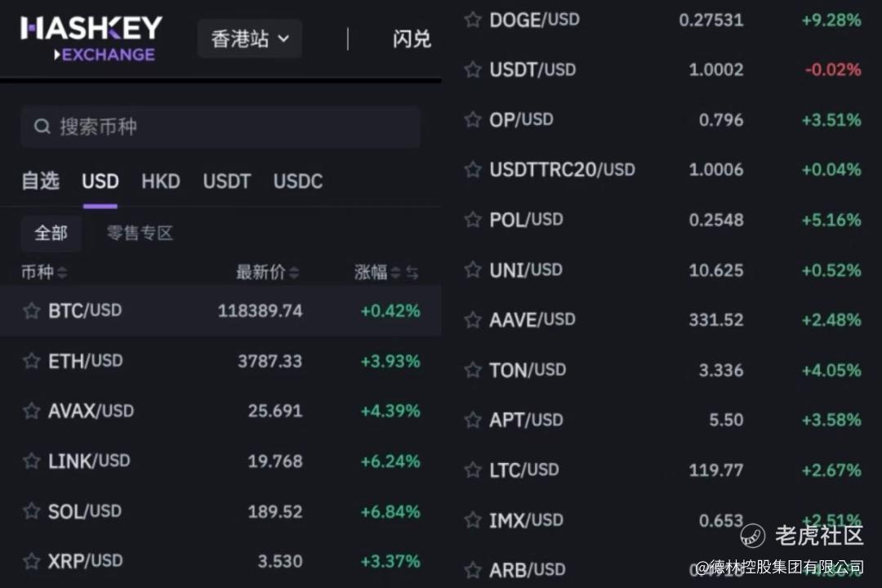Sort by 币种 column sort arrows

click(x=62, y=273)
